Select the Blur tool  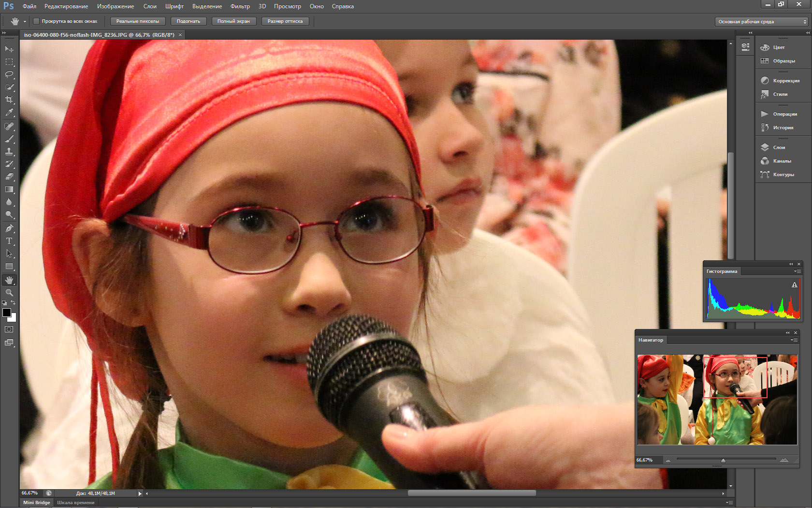click(9, 202)
